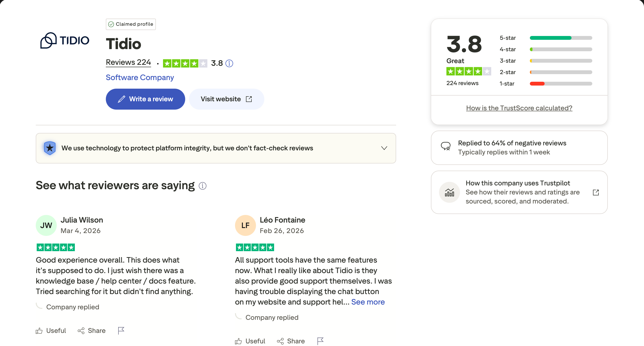Filter reviews by the 1-star bar
644x346 pixels.
pyautogui.click(x=561, y=84)
